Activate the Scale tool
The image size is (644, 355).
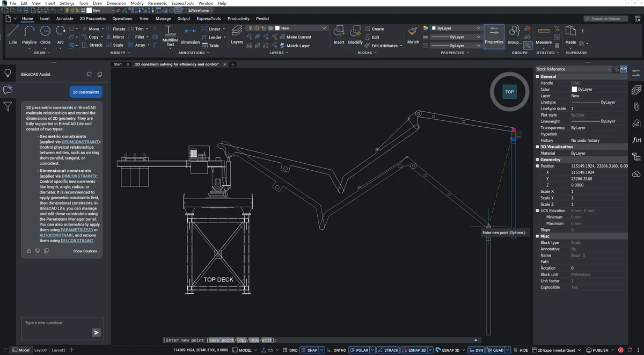coord(115,45)
